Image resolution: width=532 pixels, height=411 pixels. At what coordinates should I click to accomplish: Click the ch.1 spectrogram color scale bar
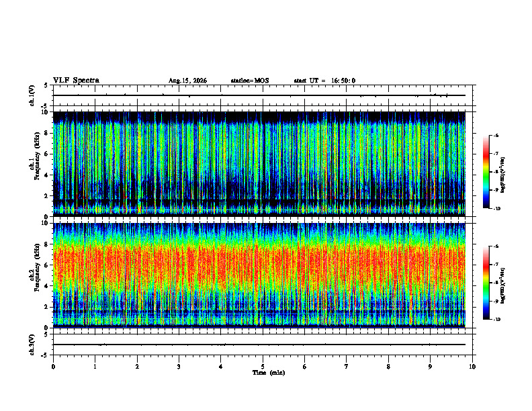486,172
